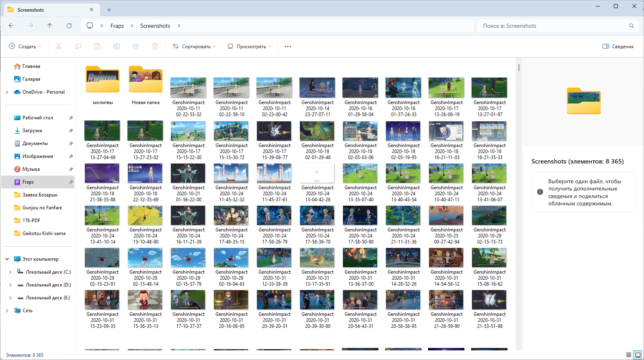Viewport: 644px width, 360px height.
Task: Click Screenshots in the address breadcrumb
Action: pos(155,26)
